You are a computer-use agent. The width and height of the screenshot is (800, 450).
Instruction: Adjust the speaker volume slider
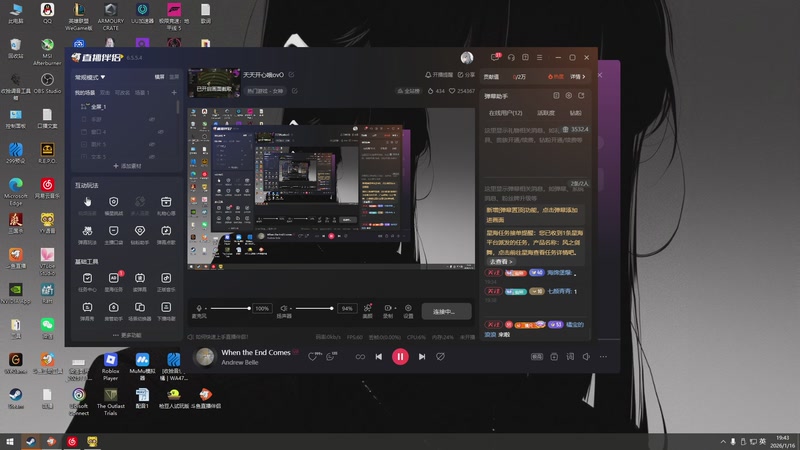[315, 308]
